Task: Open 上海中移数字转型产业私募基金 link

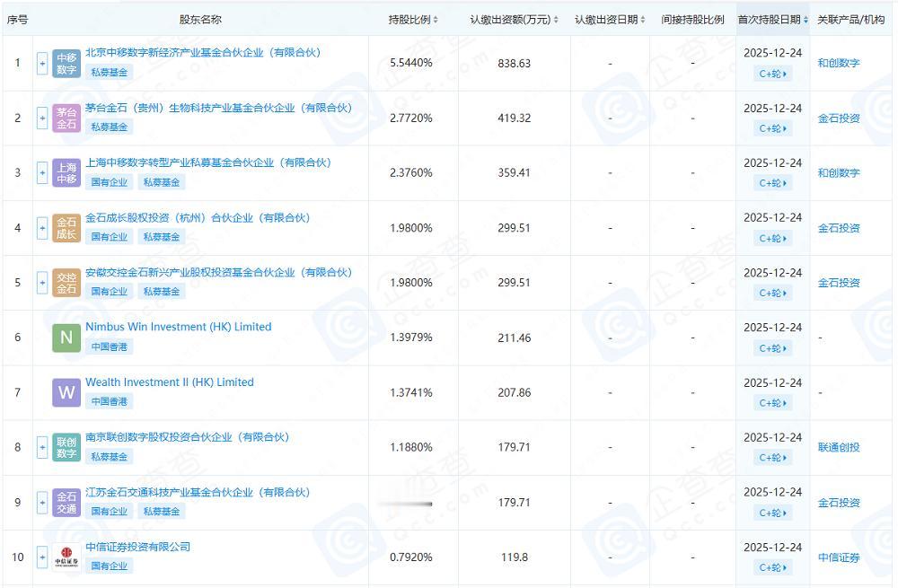Action: coord(208,162)
